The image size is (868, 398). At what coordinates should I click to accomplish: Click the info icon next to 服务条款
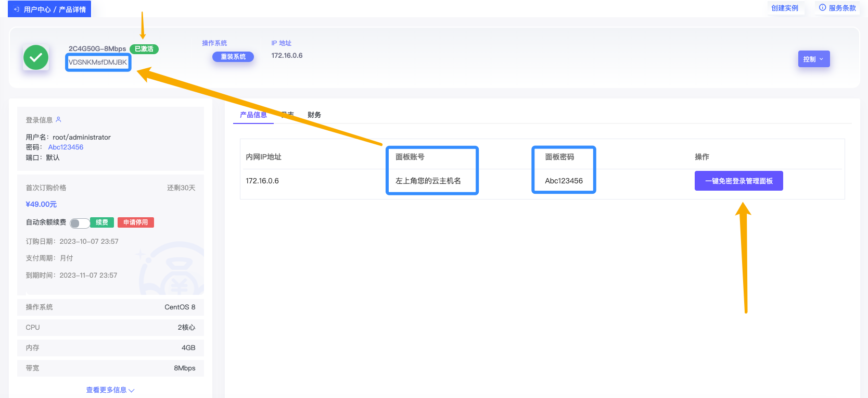click(x=822, y=8)
